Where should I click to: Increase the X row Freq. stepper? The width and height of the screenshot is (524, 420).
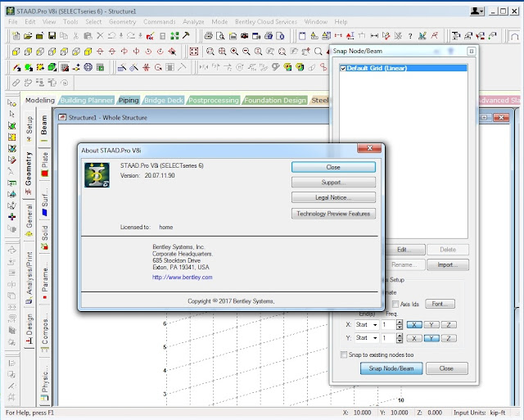click(400, 323)
